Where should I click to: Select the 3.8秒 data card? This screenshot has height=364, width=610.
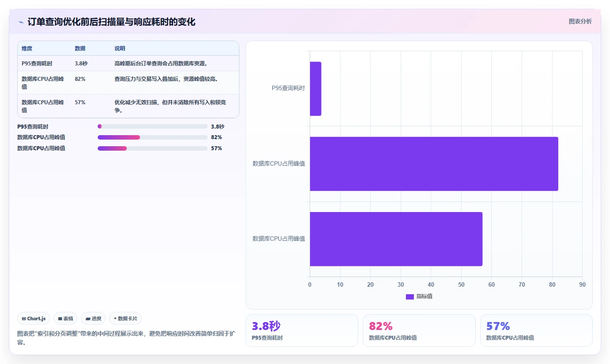click(302, 330)
